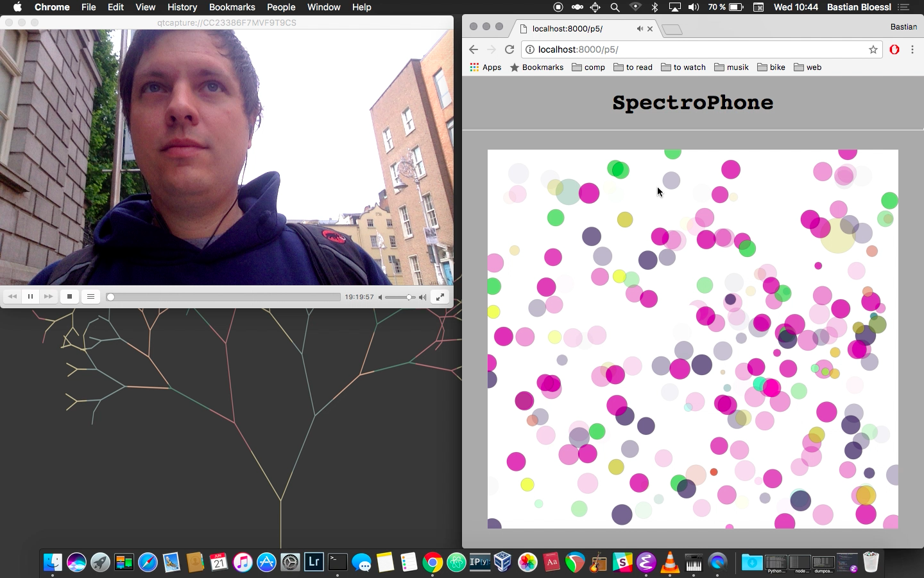
Task: Enter fullscreen in the capture window
Action: tap(440, 297)
